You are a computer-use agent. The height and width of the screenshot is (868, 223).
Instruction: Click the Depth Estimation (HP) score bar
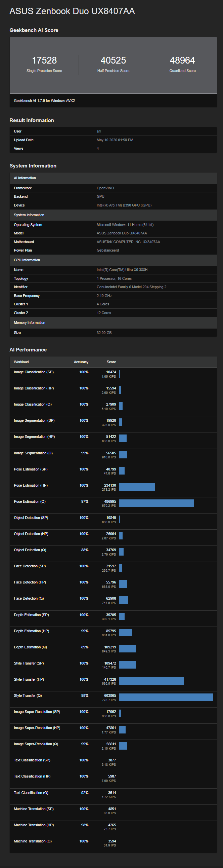click(x=126, y=633)
